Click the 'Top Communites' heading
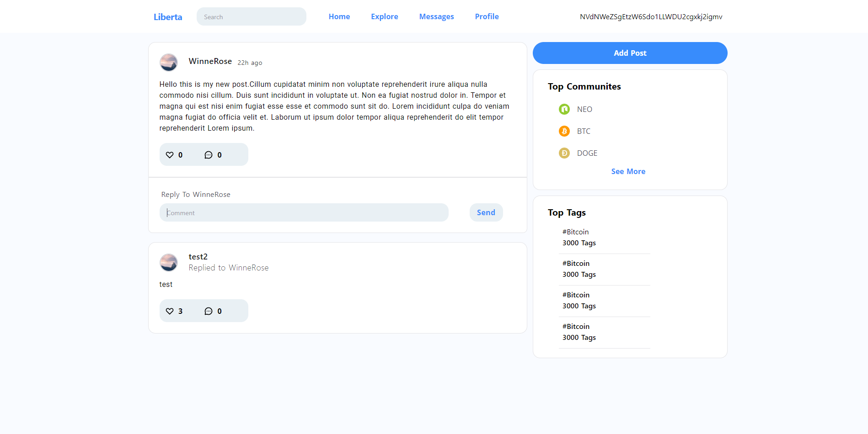The height and width of the screenshot is (434, 868). (584, 86)
